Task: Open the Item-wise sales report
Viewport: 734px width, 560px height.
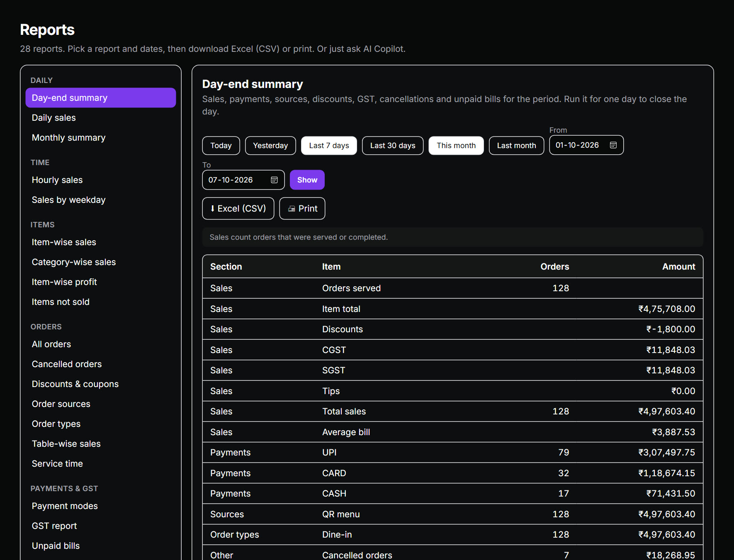Action: click(x=101, y=242)
